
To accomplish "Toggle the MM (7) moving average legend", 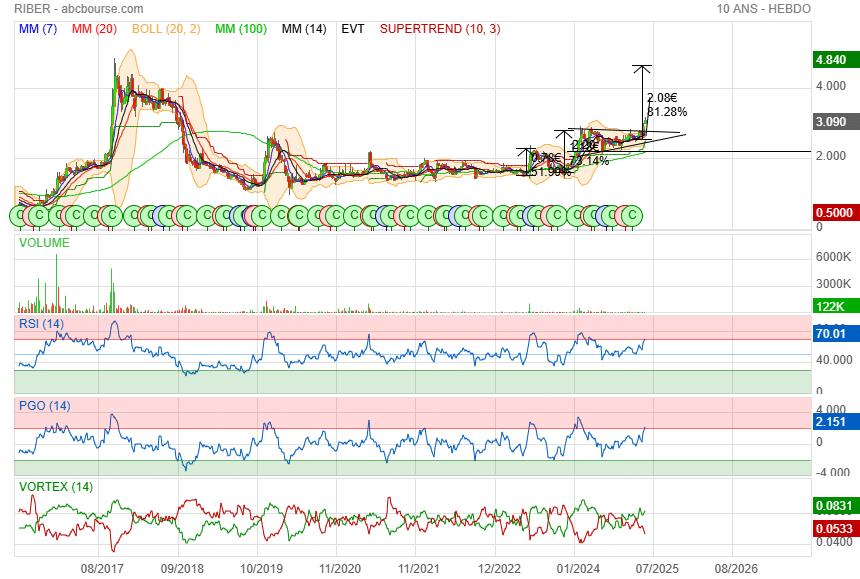I will point(39,29).
